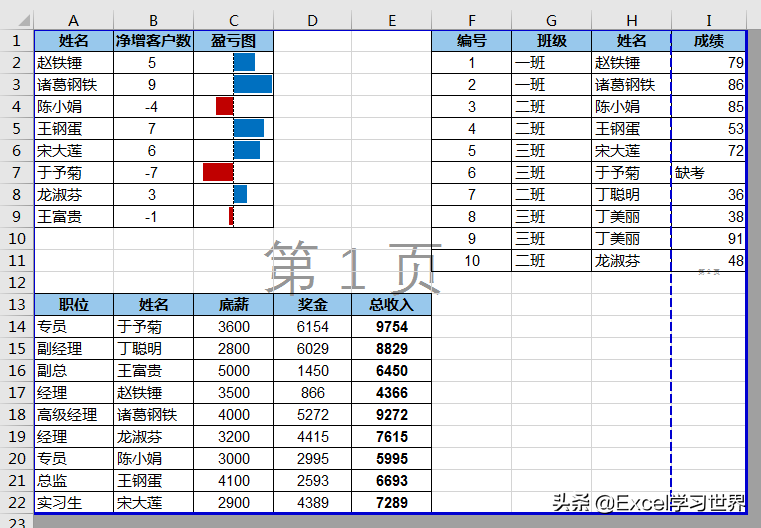Select cell B16 王富贵 in salary table
Viewport: 761px width, 528px height.
point(153,371)
